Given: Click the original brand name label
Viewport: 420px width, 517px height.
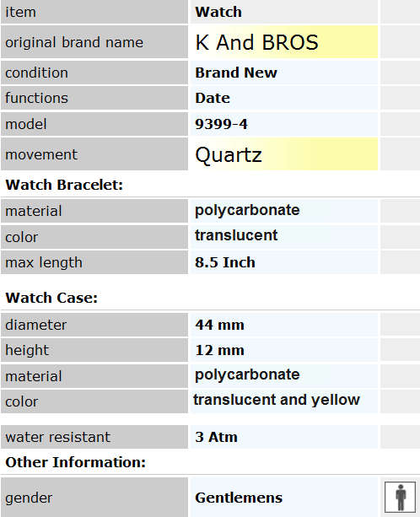Looking at the screenshot, I should click(74, 42).
